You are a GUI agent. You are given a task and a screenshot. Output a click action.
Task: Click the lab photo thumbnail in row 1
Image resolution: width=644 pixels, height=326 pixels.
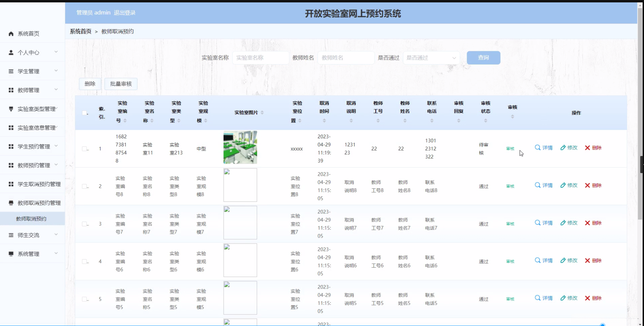coord(240,147)
